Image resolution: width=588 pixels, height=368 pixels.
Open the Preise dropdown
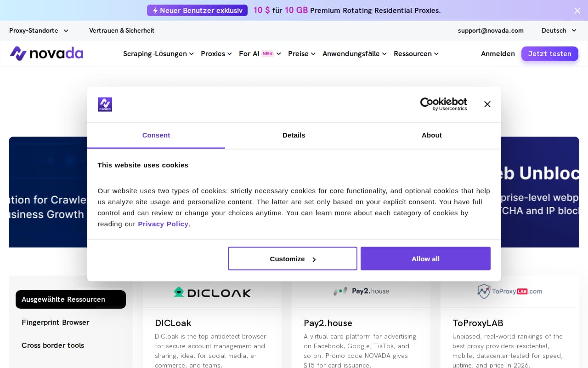coord(302,54)
